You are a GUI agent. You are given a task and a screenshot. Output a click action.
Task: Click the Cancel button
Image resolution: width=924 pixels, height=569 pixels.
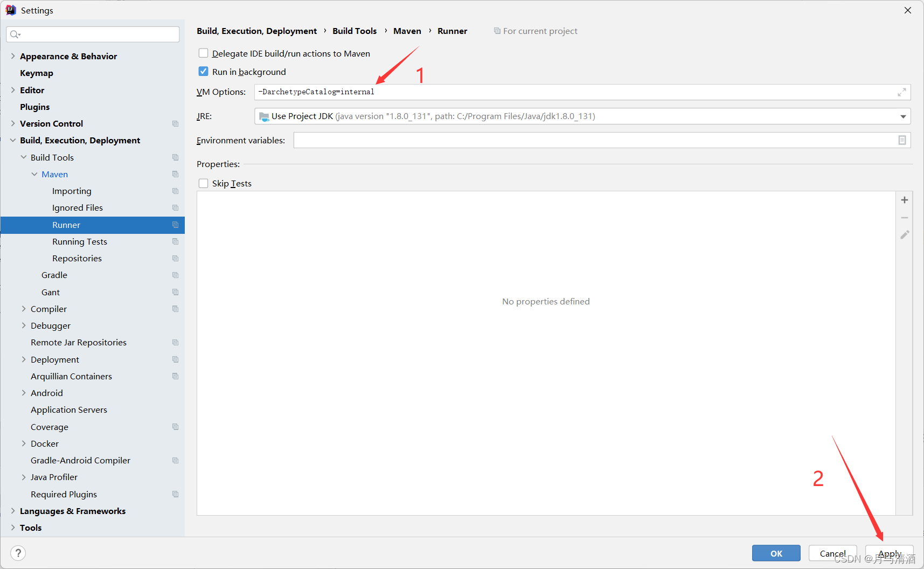pyautogui.click(x=832, y=553)
